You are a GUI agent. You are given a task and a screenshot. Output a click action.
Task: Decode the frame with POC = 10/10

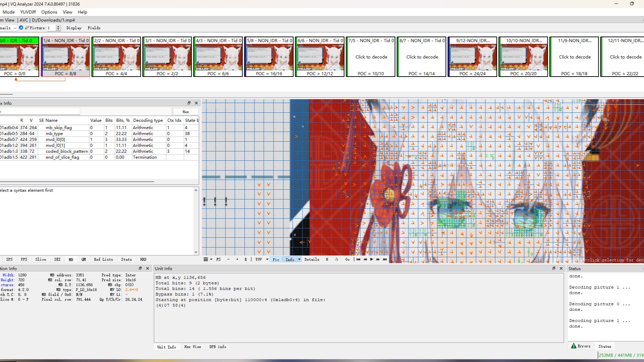pos(371,57)
